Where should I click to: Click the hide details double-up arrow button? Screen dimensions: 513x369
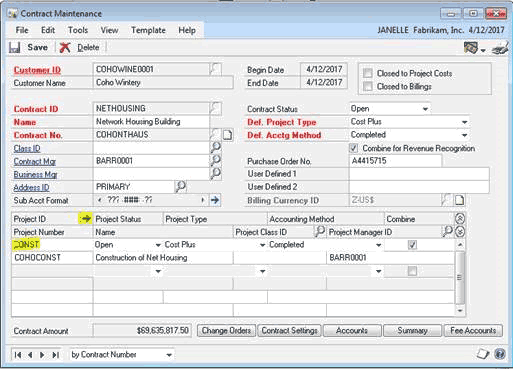pyautogui.click(x=460, y=219)
